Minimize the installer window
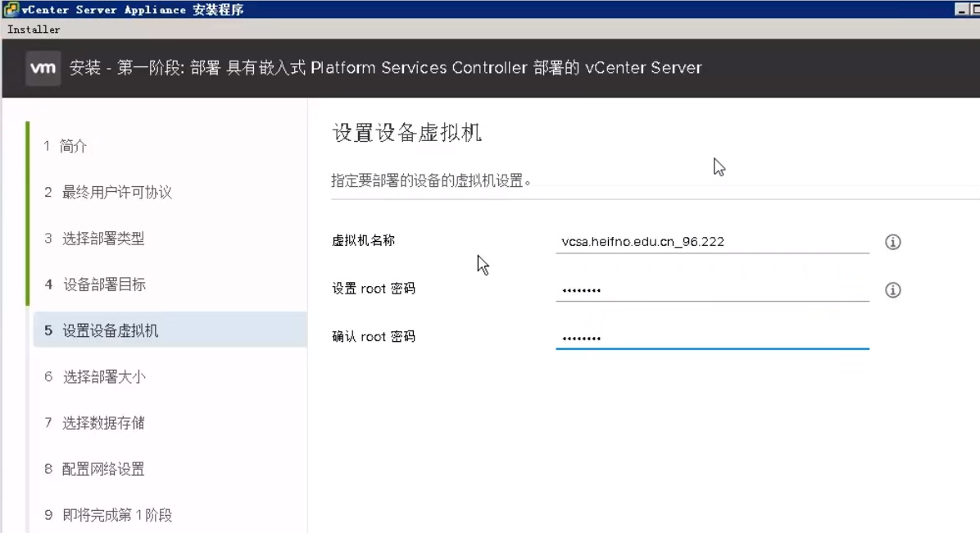The image size is (980, 533). 961,9
